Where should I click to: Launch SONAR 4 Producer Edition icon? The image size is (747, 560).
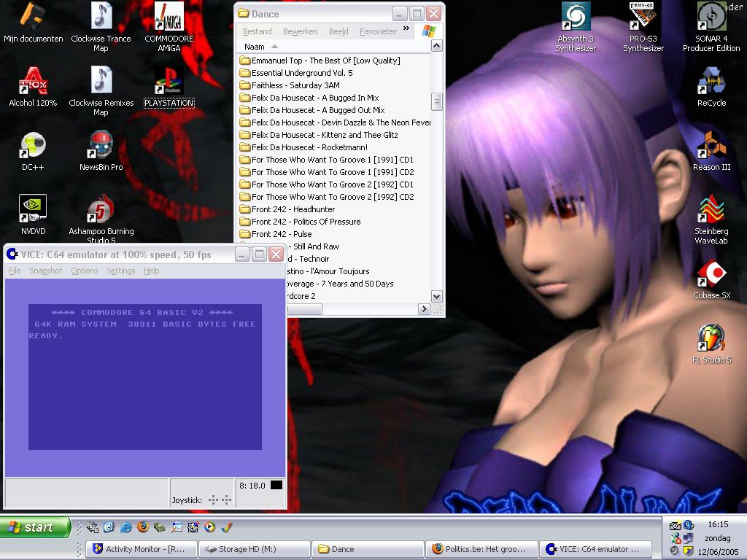[711, 17]
